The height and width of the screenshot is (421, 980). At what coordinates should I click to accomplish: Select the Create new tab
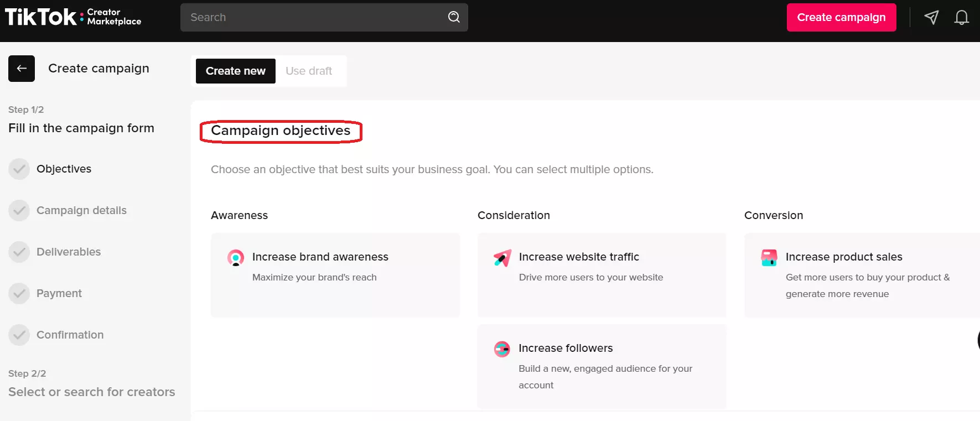pyautogui.click(x=236, y=71)
